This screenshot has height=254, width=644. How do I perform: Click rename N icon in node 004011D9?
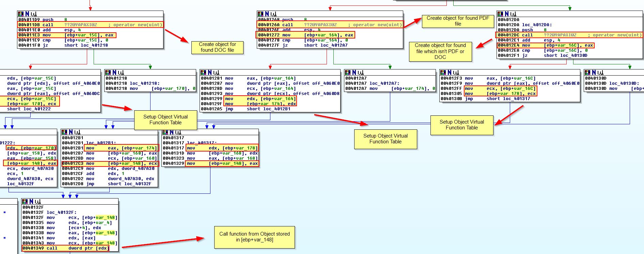(27, 14)
